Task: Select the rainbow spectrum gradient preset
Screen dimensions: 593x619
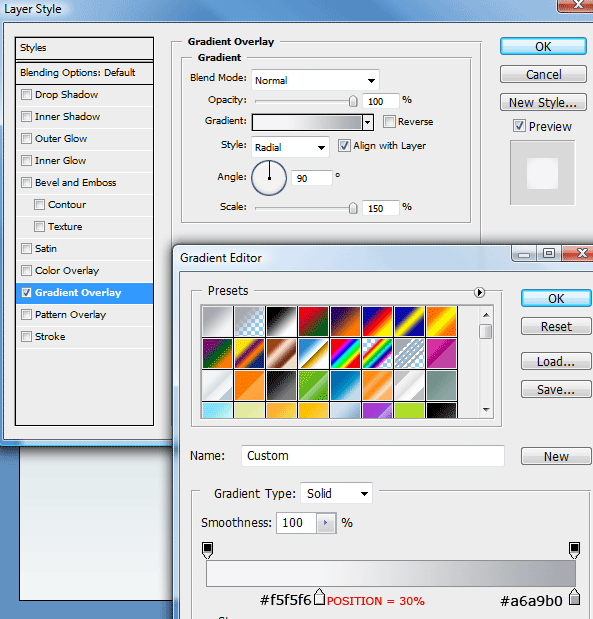Action: 345,353
